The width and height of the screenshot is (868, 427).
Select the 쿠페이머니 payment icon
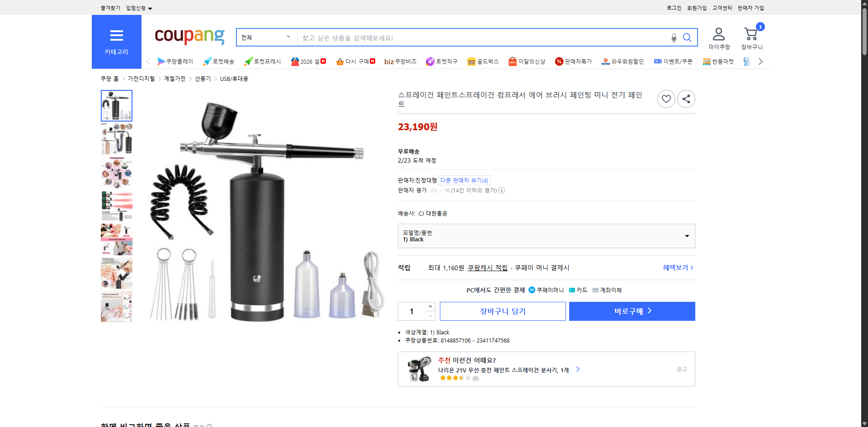tap(532, 290)
